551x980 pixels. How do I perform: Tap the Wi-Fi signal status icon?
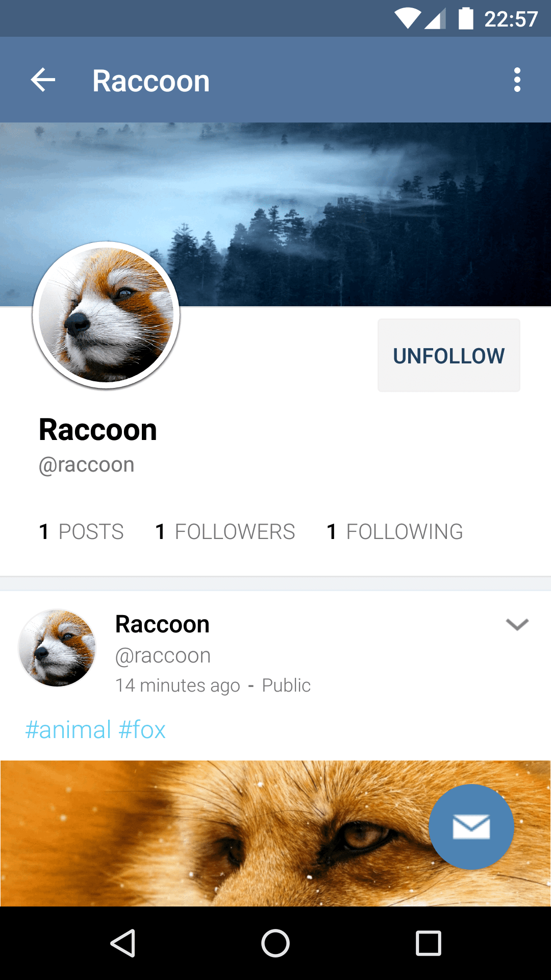408,18
